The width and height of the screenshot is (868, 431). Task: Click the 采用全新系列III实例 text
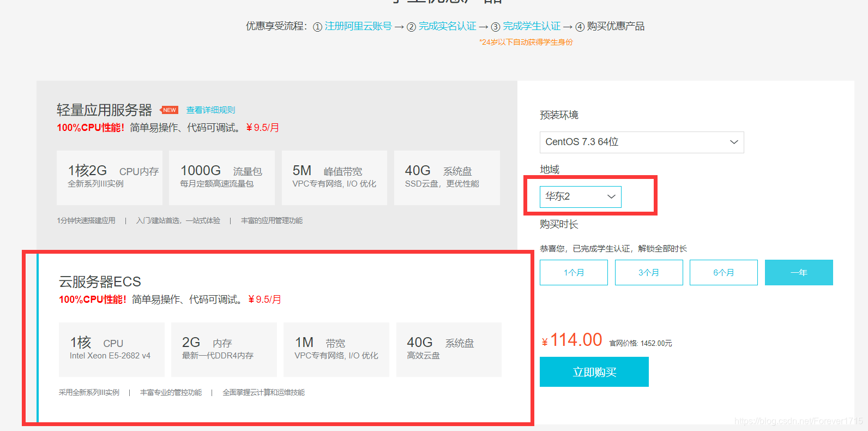[x=89, y=392]
